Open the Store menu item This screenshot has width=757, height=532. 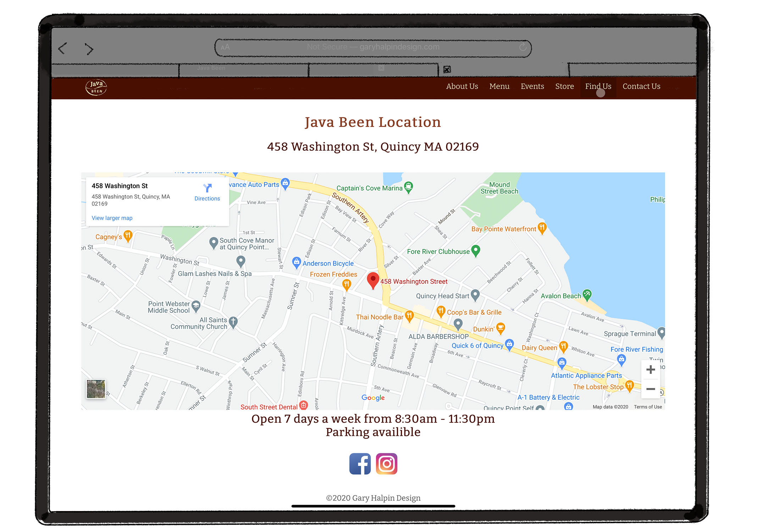pos(564,86)
